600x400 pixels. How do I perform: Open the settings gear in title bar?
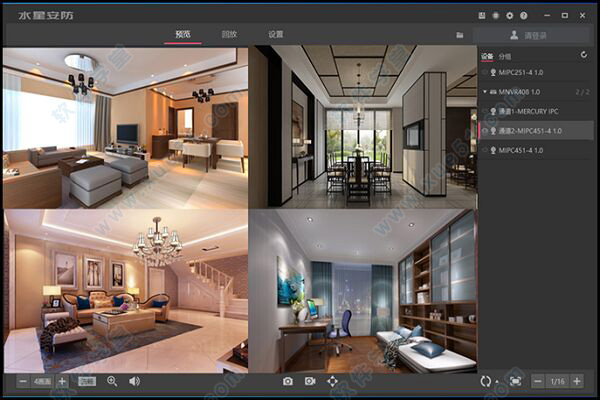pos(509,16)
